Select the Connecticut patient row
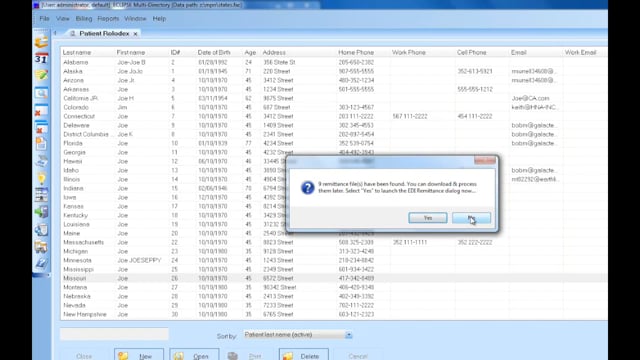The width and height of the screenshot is (640, 360). pos(333,116)
